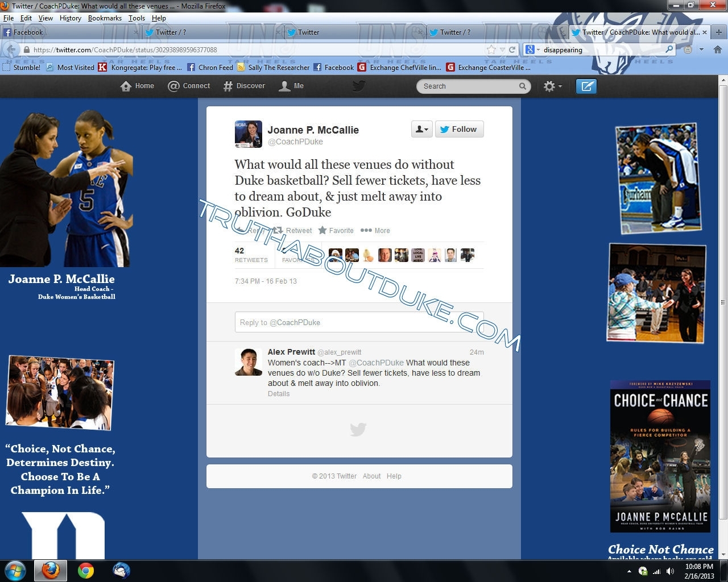Follow @CoachPDuke
728x582 pixels.
coord(460,129)
